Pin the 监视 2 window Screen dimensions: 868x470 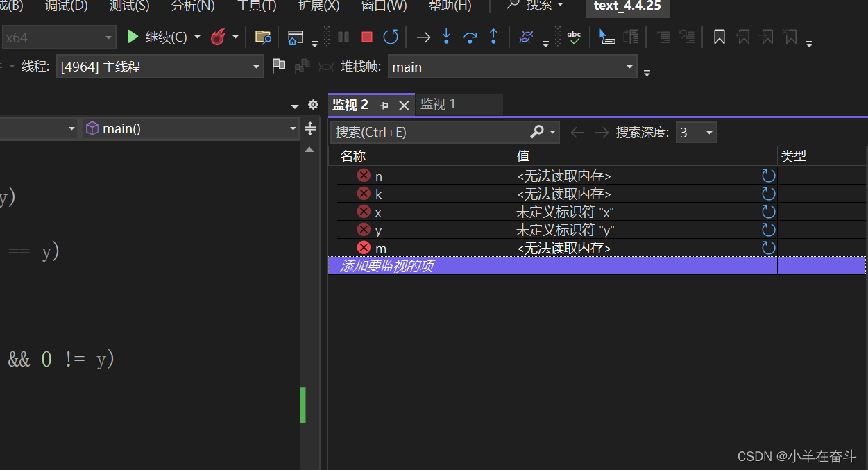click(384, 106)
